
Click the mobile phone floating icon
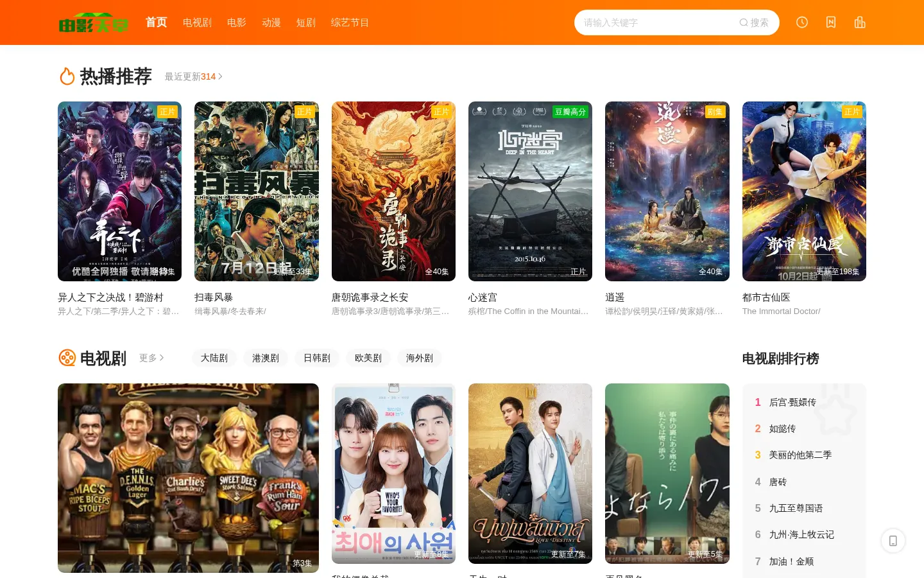point(893,541)
